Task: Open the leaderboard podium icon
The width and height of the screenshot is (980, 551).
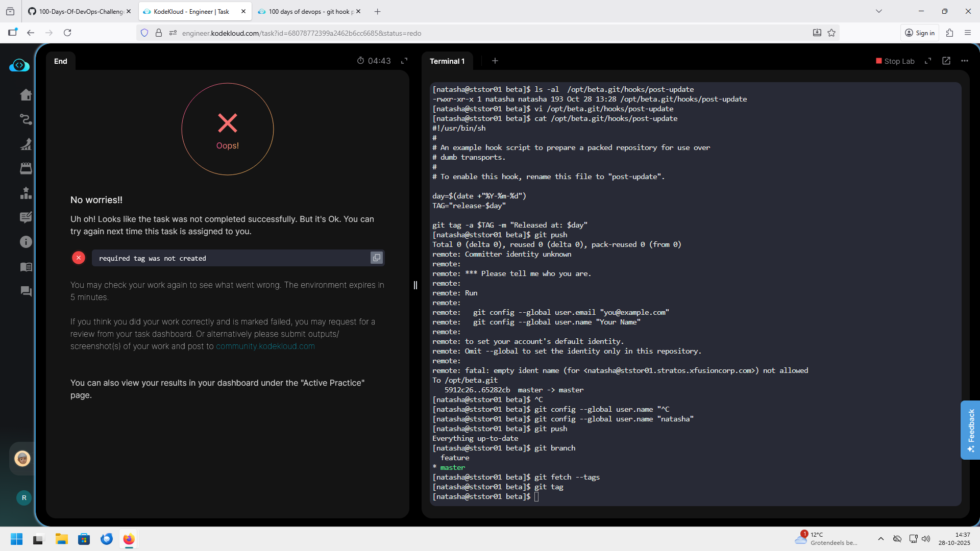Action: [26, 193]
